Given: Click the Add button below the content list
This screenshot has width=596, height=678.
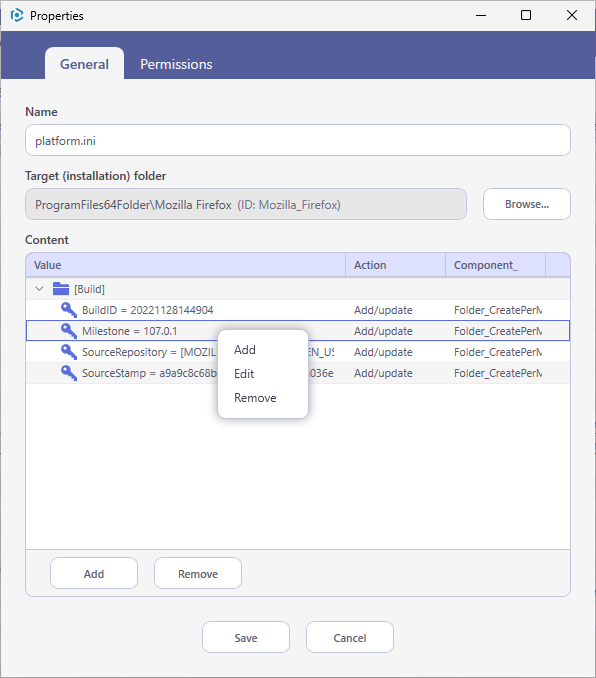Looking at the screenshot, I should [x=94, y=574].
